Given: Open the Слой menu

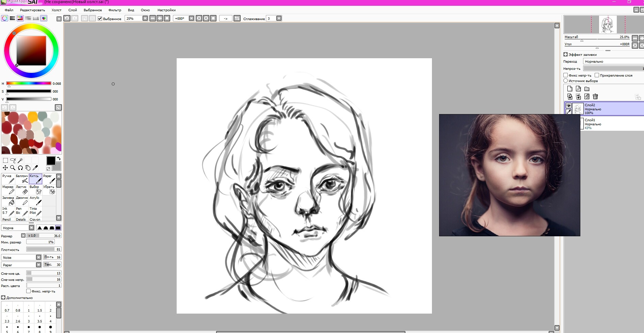Looking at the screenshot, I should [73, 10].
